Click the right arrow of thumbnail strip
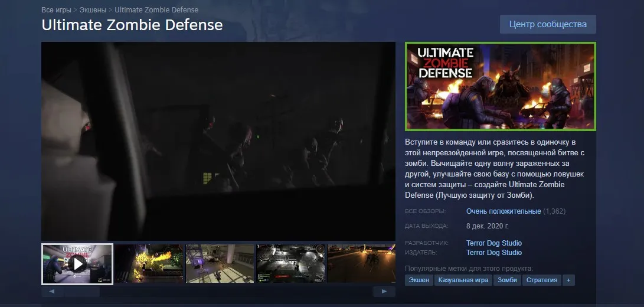Viewport: 644px width, 307px height. [384, 292]
